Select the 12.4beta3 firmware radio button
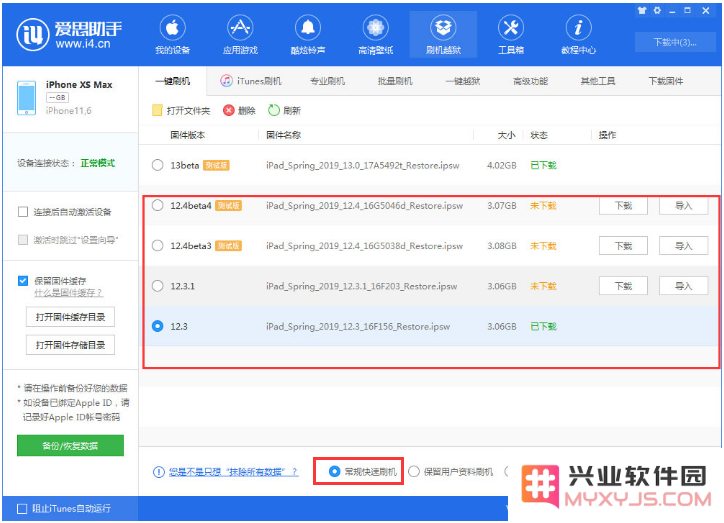The width and height of the screenshot is (724, 523). click(157, 246)
